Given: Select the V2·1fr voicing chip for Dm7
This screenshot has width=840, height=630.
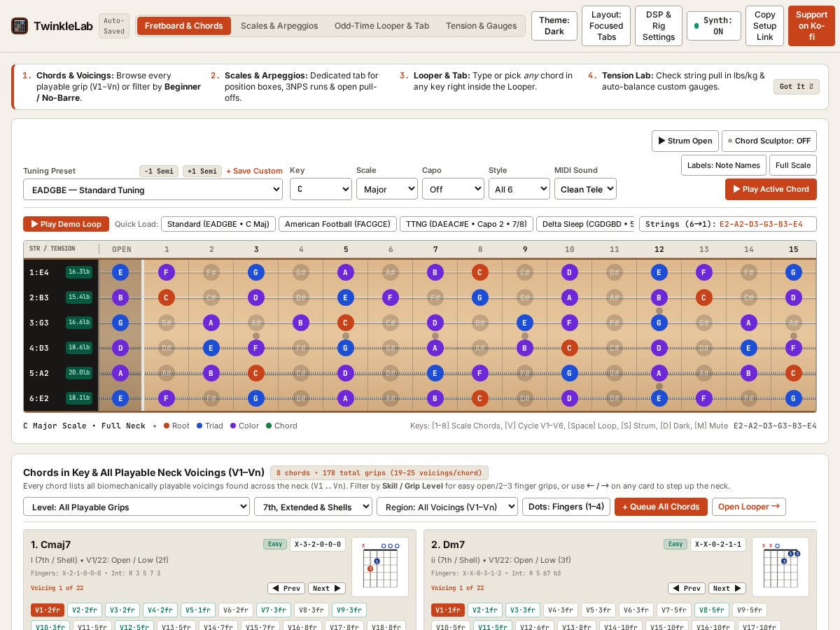Looking at the screenshot, I should pyautogui.click(x=484, y=610).
